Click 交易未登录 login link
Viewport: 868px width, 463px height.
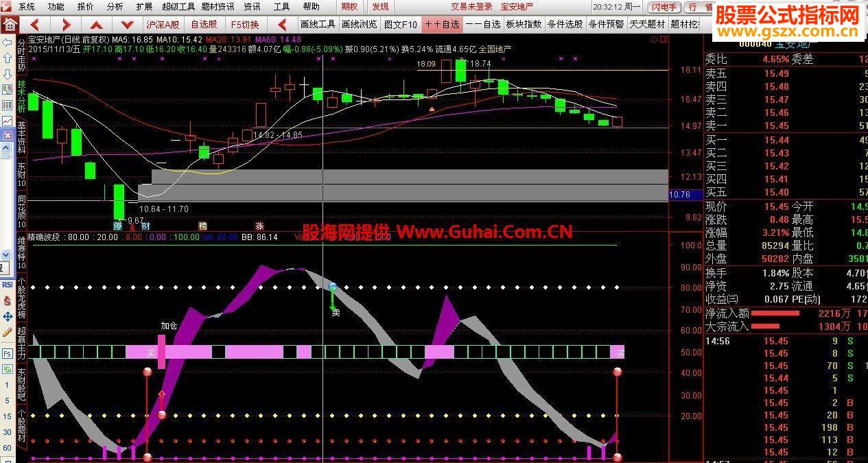click(471, 7)
